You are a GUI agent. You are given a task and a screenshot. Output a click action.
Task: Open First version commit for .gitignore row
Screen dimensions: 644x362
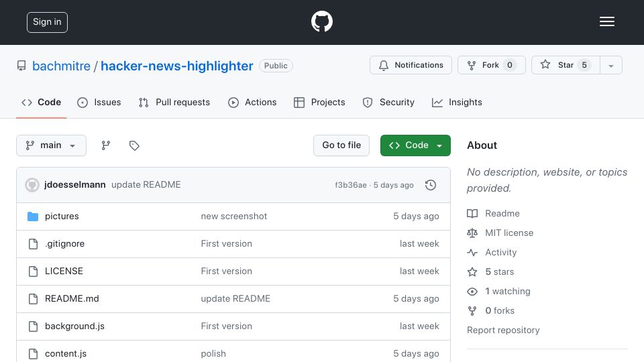click(226, 244)
